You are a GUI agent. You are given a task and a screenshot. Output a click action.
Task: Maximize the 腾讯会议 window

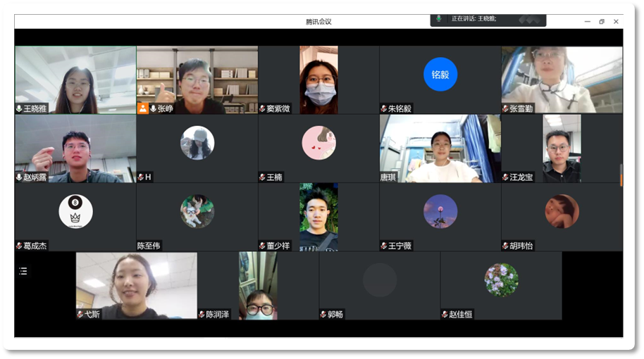(x=601, y=21)
